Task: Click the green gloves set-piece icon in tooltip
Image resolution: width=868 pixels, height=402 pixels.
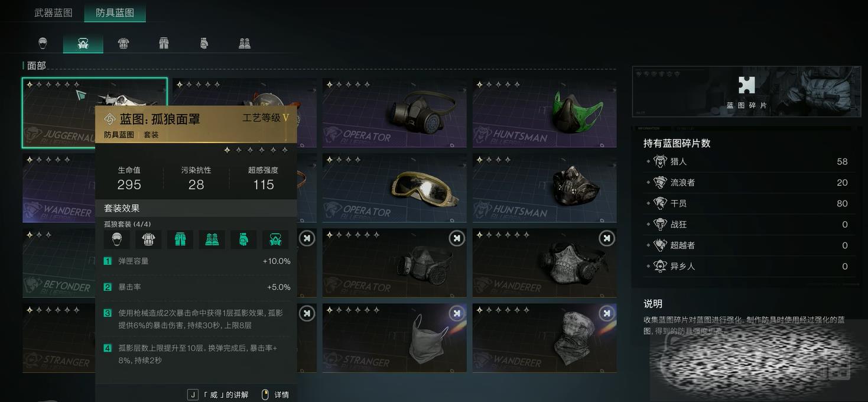Action: 243,239
